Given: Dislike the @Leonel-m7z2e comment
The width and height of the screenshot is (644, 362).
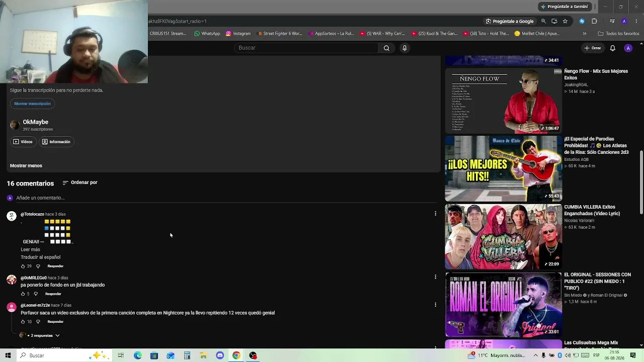Looking at the screenshot, I should point(38,322).
